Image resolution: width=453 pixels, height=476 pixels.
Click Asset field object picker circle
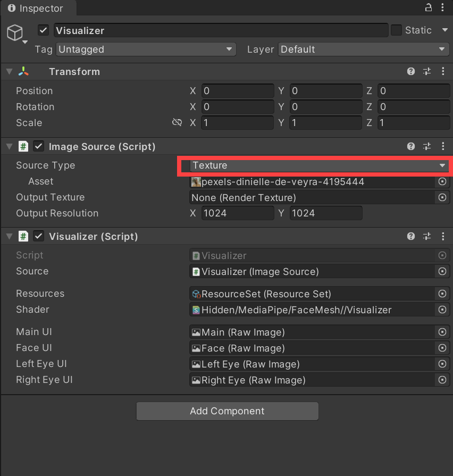[442, 181]
